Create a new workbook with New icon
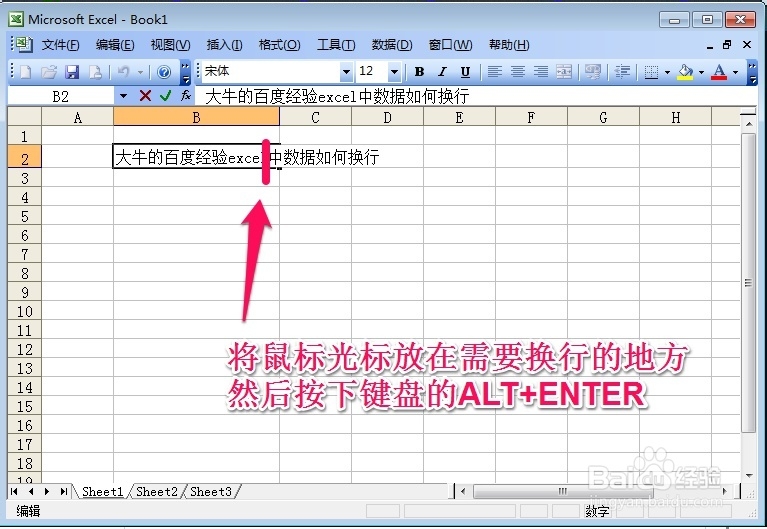The image size is (767, 529). (25, 72)
